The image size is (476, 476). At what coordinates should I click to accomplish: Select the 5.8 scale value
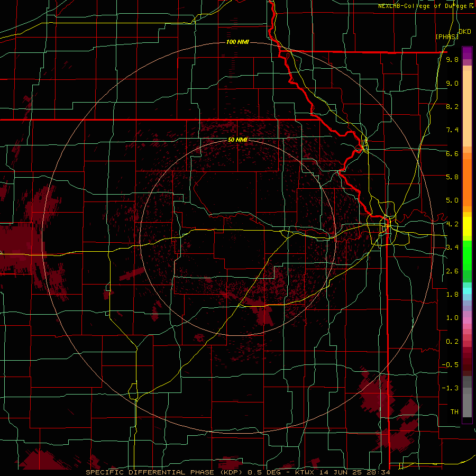(452, 177)
